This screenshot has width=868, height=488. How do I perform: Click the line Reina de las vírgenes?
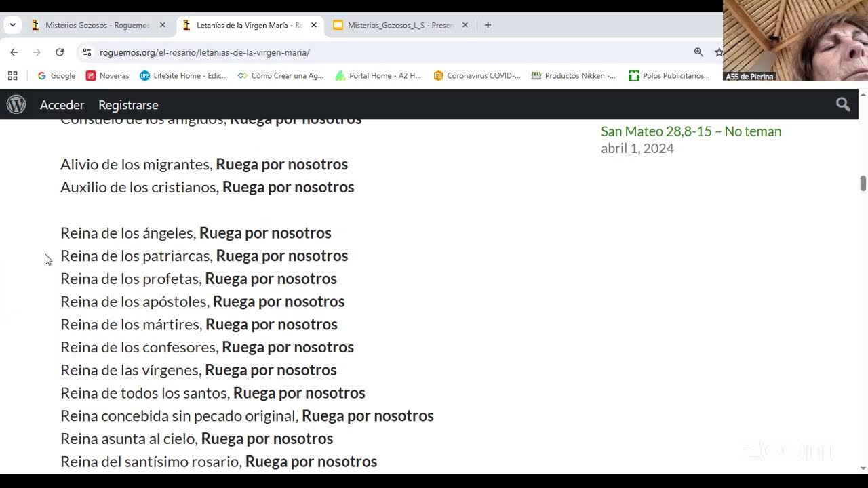(x=199, y=370)
